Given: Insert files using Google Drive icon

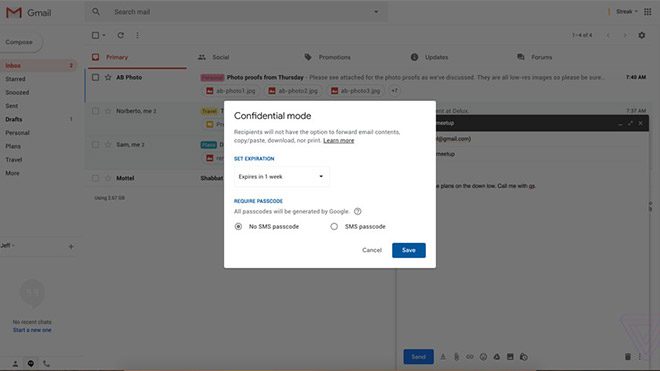Looking at the screenshot, I should [x=497, y=357].
